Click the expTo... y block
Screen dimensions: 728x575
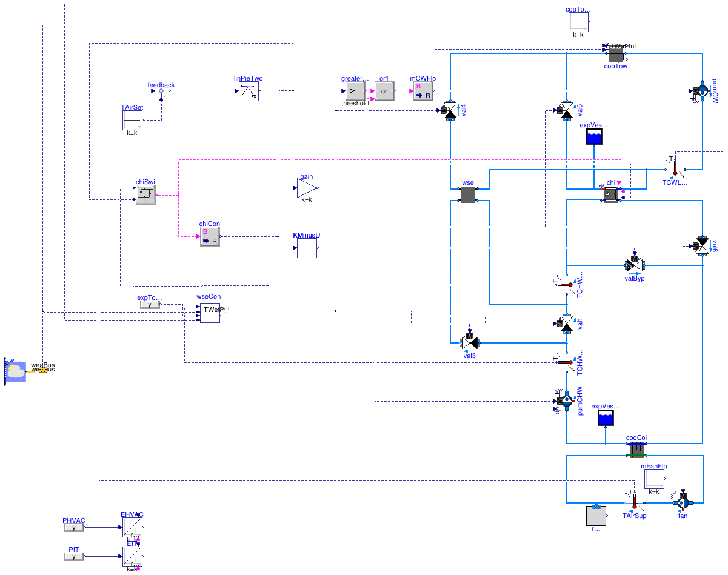click(x=150, y=304)
